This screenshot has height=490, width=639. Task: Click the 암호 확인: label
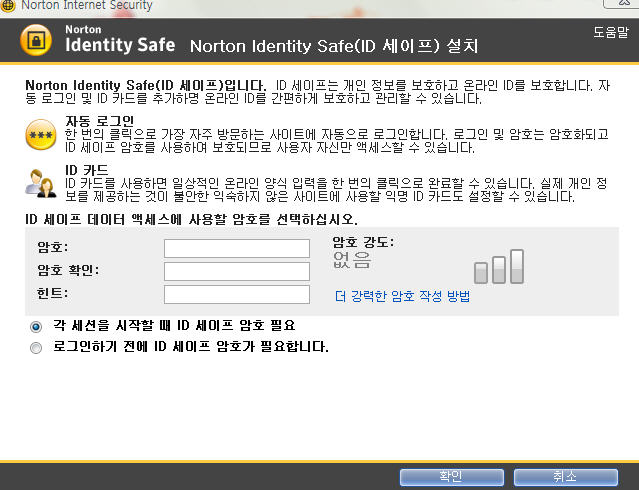pyautogui.click(x=68, y=270)
